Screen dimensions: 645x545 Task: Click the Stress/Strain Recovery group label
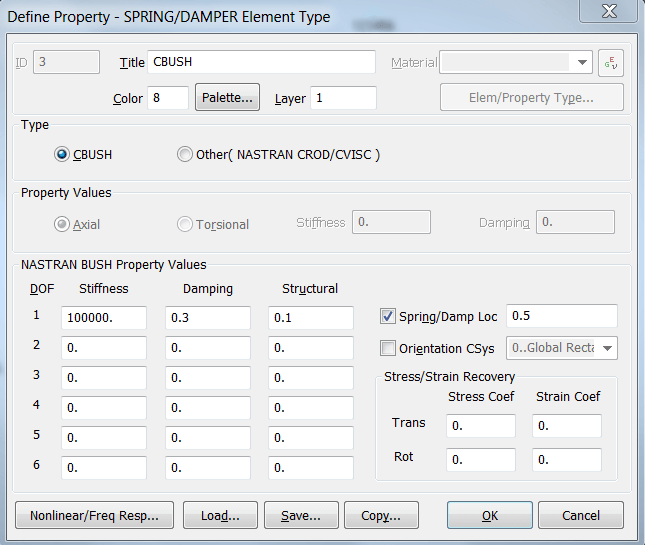point(449,377)
